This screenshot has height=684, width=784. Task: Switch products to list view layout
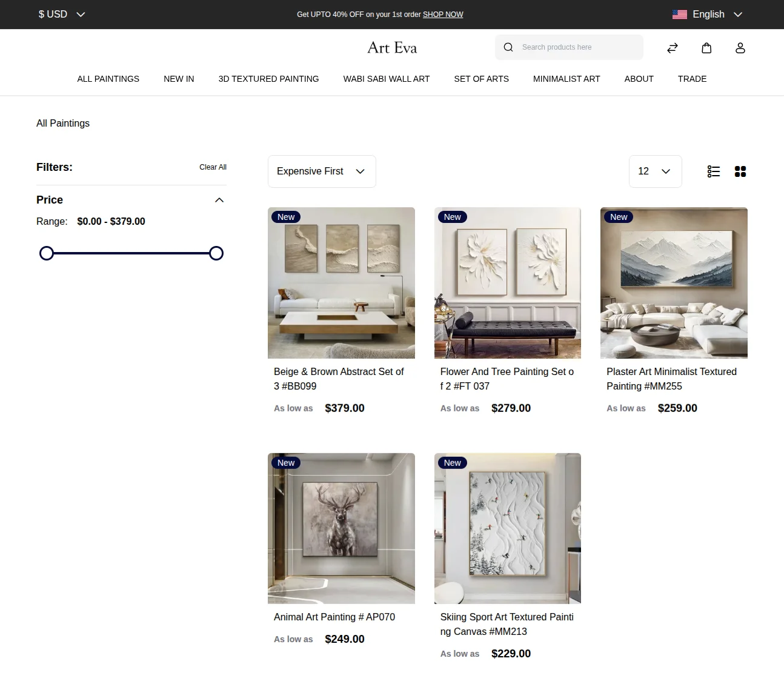click(x=713, y=171)
